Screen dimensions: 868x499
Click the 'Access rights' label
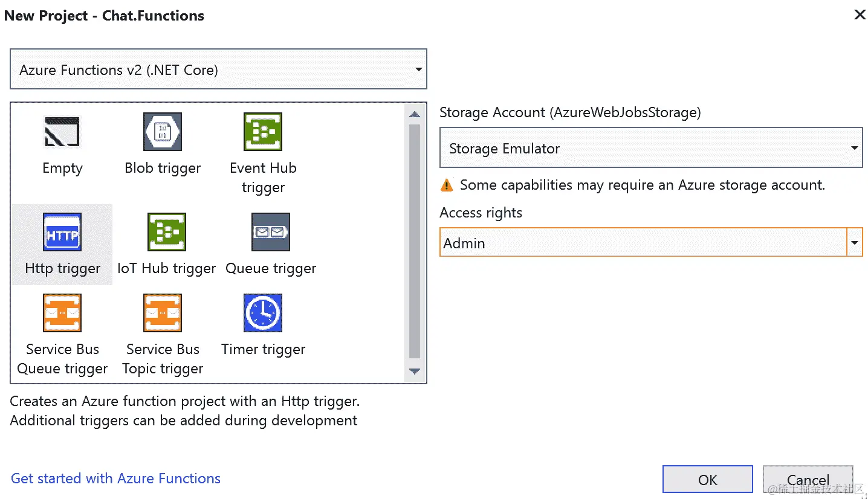(x=481, y=213)
